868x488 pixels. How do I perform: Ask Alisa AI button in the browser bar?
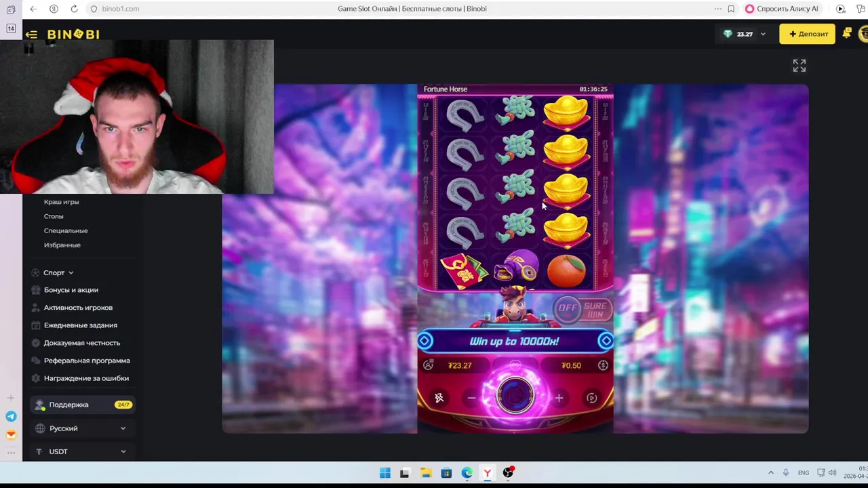[782, 9]
